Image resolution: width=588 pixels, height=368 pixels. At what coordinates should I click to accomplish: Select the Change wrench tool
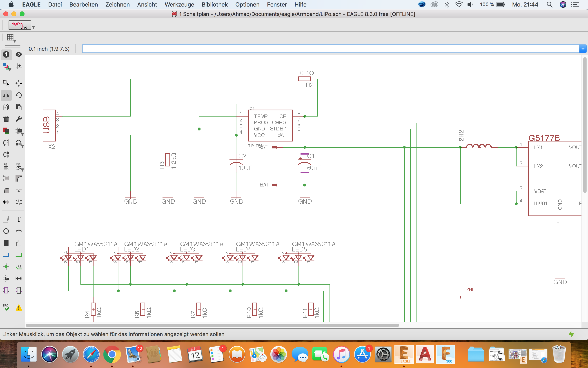tap(19, 119)
